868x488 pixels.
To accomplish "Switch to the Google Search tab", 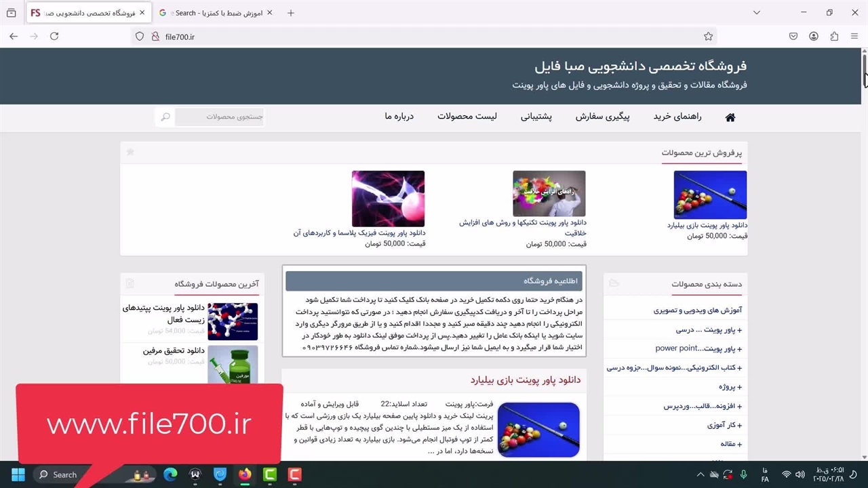I will 215,13.
